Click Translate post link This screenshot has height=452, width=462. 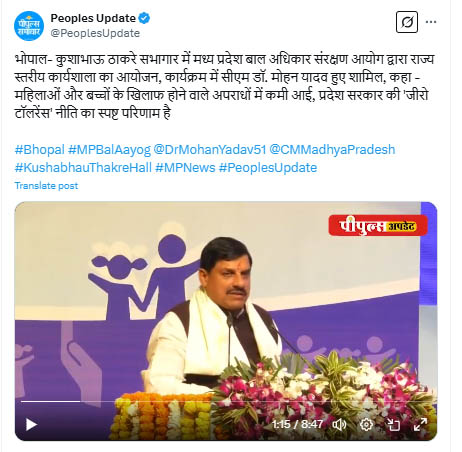click(x=46, y=186)
